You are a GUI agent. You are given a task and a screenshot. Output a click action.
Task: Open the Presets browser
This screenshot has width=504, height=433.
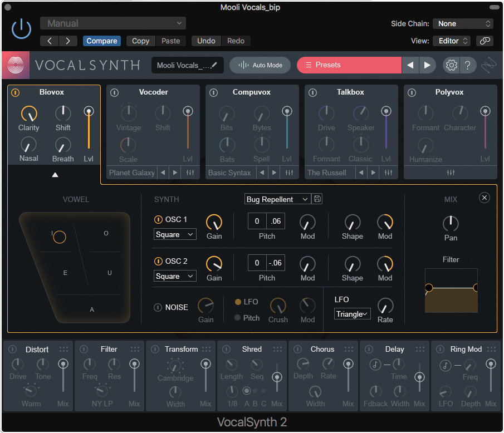click(x=349, y=65)
